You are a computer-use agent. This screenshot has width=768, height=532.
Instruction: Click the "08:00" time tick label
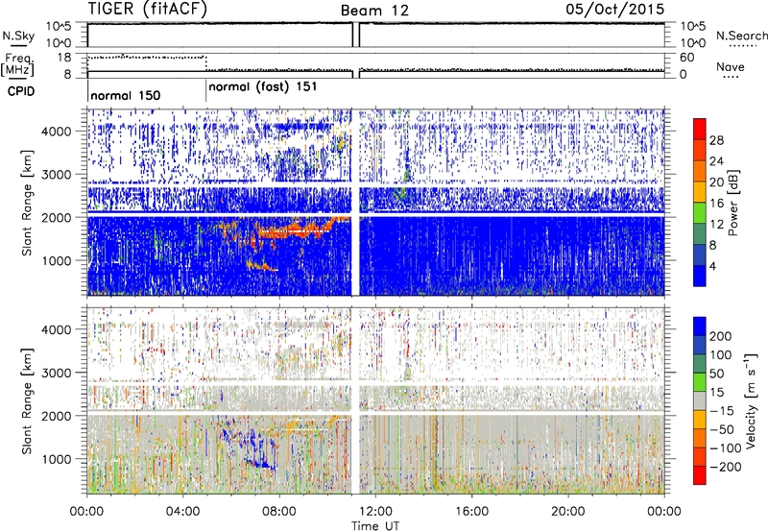pyautogui.click(x=279, y=512)
